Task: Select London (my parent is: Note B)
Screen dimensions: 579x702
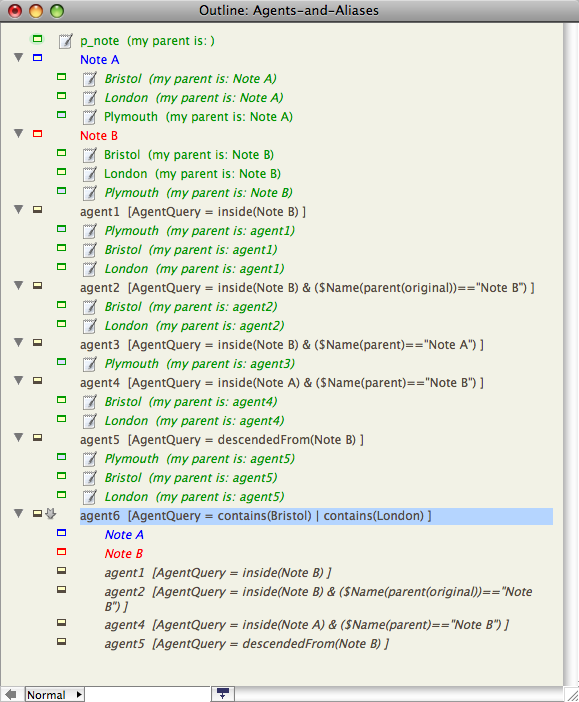Action: point(193,174)
